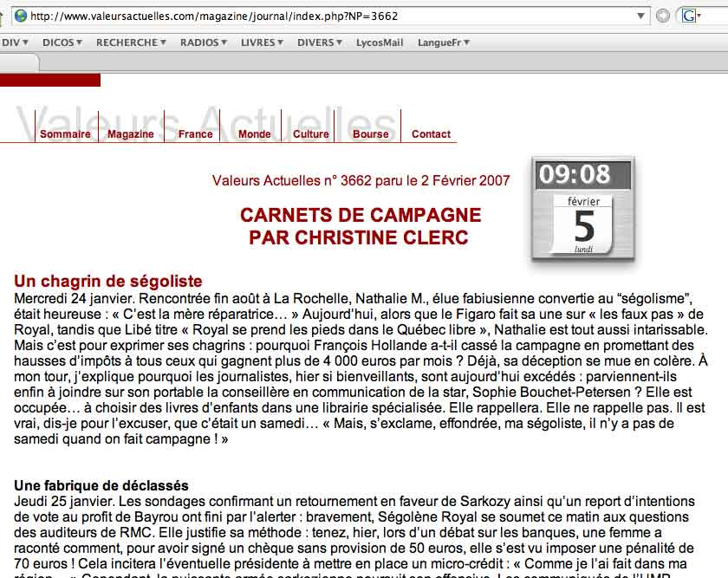Image resolution: width=728 pixels, height=578 pixels.
Task: Open the RADIOS bookmarks menu
Action: tap(204, 42)
